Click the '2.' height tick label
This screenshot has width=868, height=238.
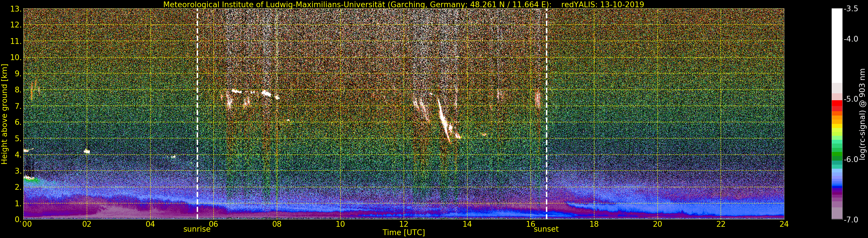pyautogui.click(x=18, y=187)
